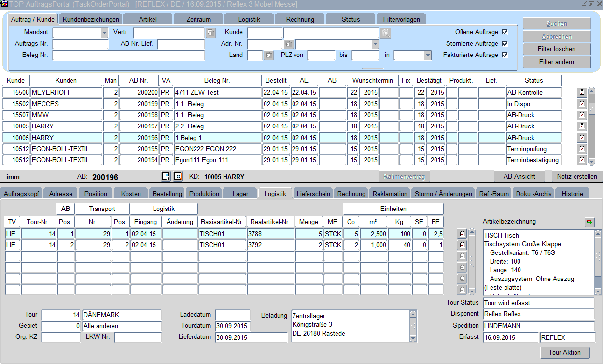Click clipboard icon for Terminprüfung status row
The width and height of the screenshot is (603, 364).
point(582,149)
